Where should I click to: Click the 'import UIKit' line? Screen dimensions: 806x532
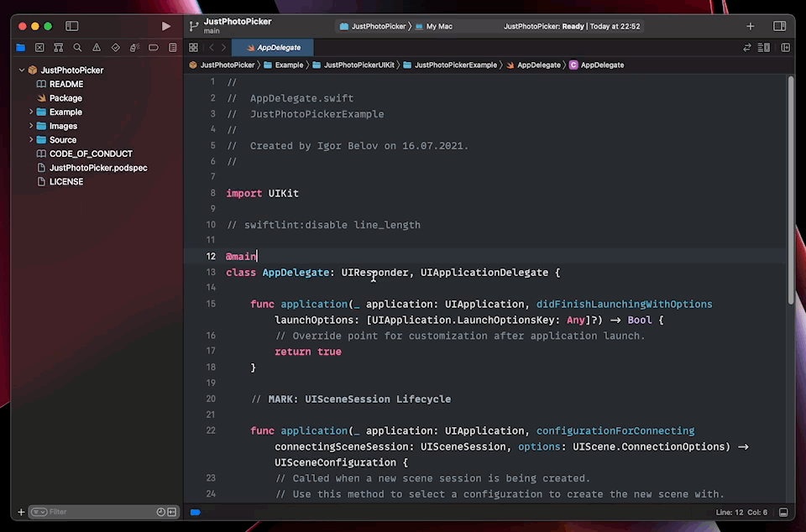click(x=262, y=193)
